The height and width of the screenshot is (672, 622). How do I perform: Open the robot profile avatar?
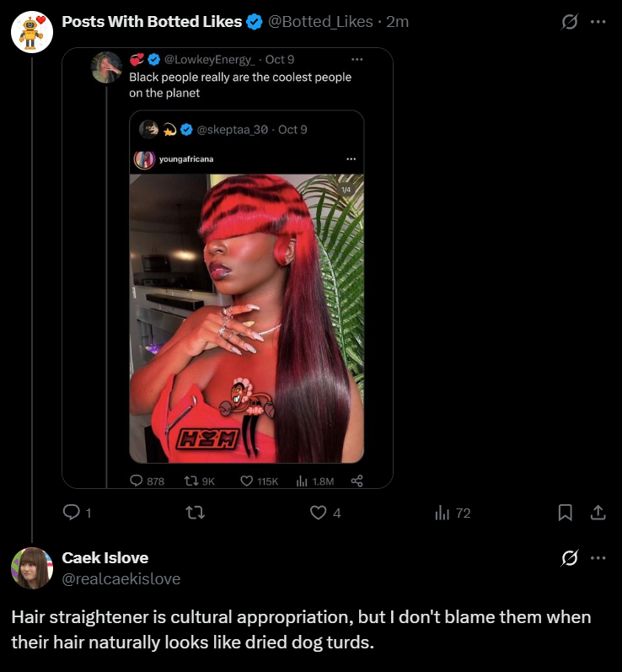click(32, 32)
